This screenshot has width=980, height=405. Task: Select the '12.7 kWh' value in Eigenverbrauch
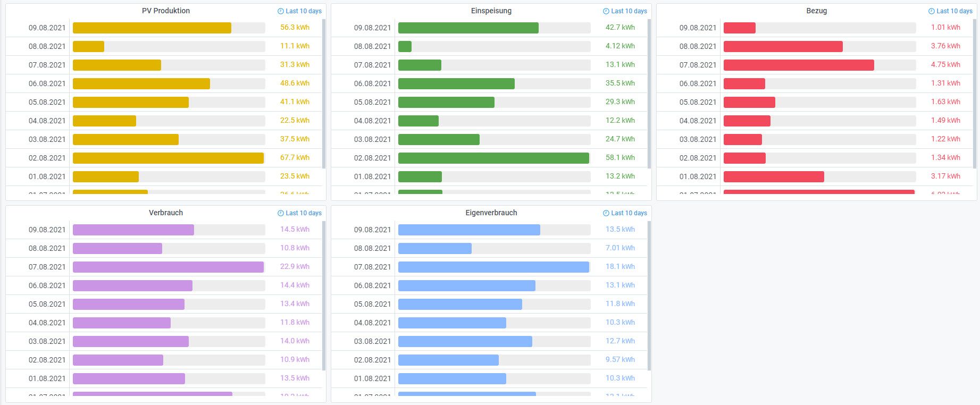click(620, 341)
